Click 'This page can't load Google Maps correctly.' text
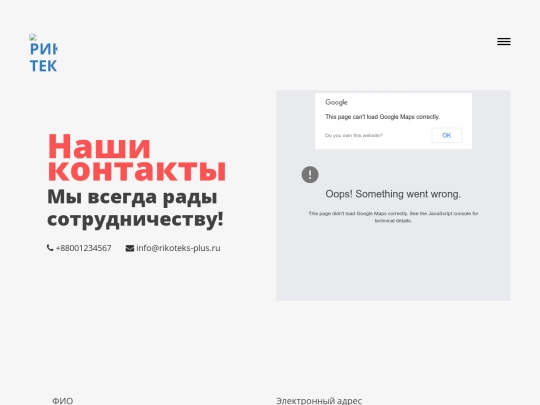Viewport: 540px width, 405px height. (382, 117)
